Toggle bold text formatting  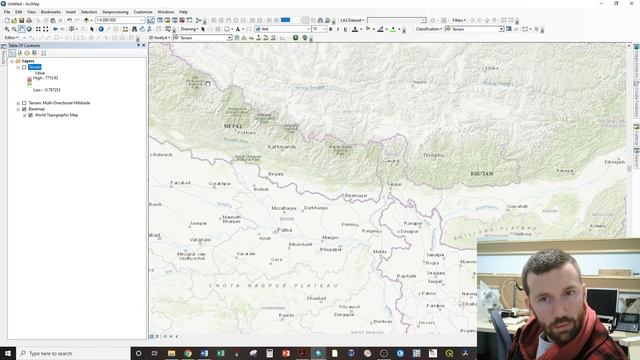click(x=331, y=29)
